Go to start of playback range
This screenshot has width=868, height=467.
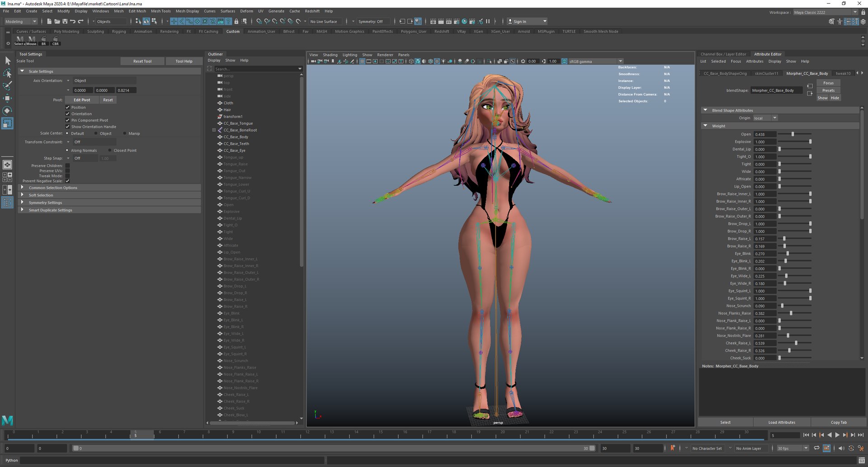(x=806, y=435)
